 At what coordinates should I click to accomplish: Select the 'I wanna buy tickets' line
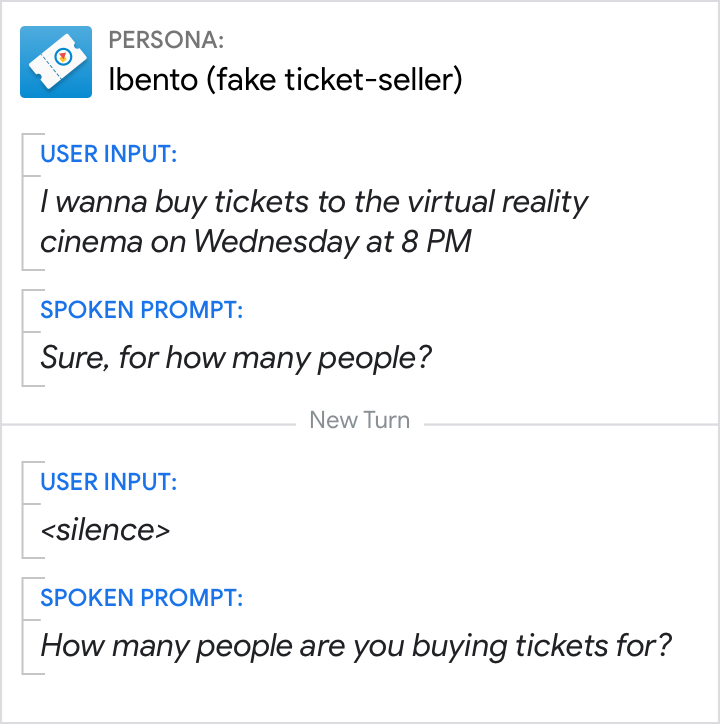pyautogui.click(x=314, y=202)
